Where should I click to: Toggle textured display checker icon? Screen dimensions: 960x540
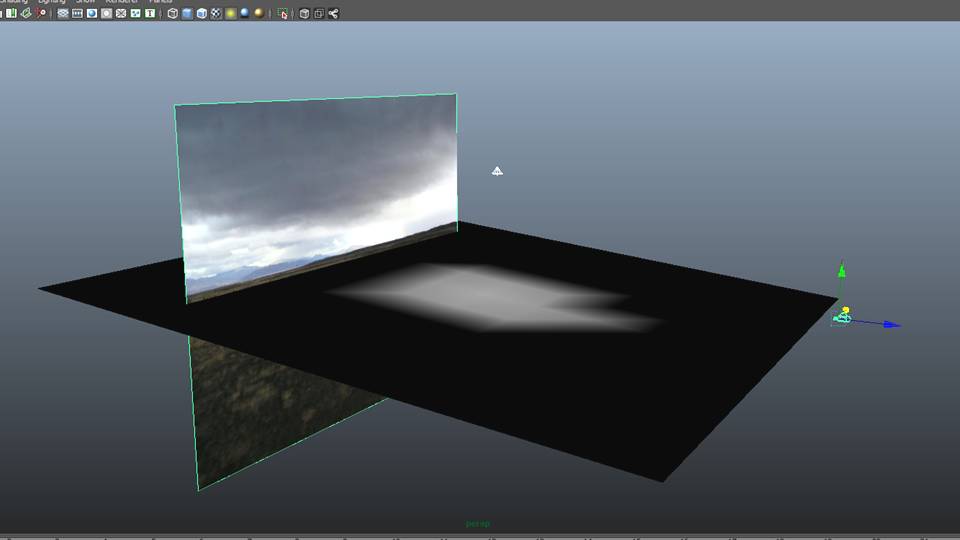216,13
